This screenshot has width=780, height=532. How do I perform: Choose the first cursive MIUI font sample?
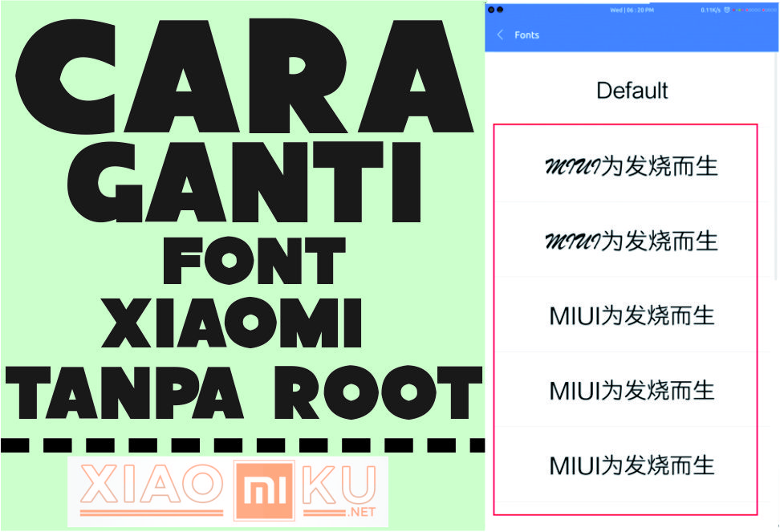pos(632,166)
